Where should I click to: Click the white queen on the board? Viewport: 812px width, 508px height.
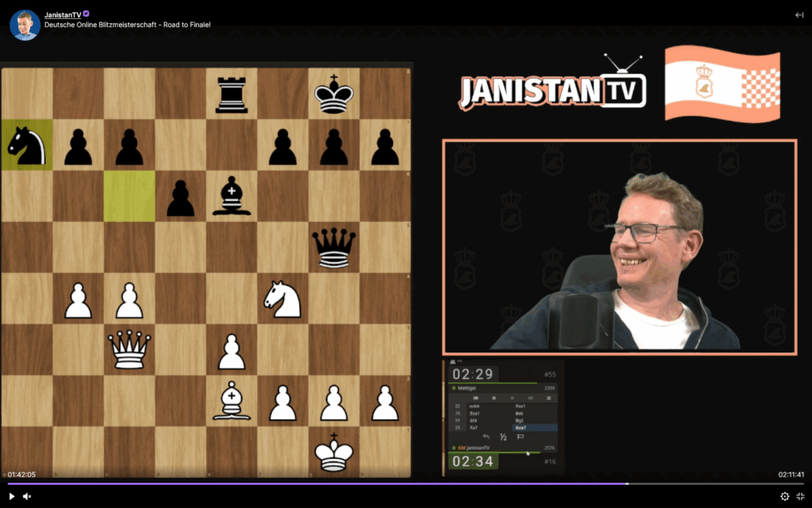(128, 349)
